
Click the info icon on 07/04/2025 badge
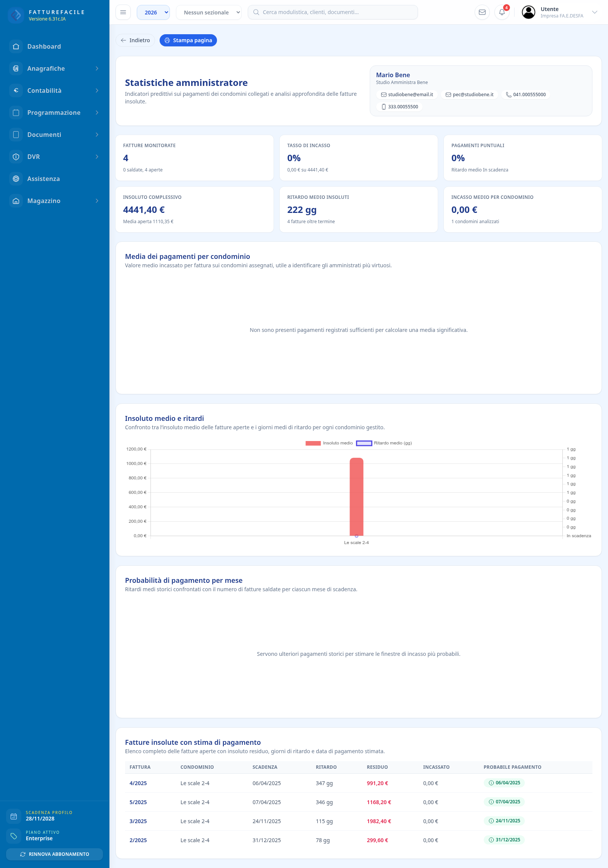[491, 802]
